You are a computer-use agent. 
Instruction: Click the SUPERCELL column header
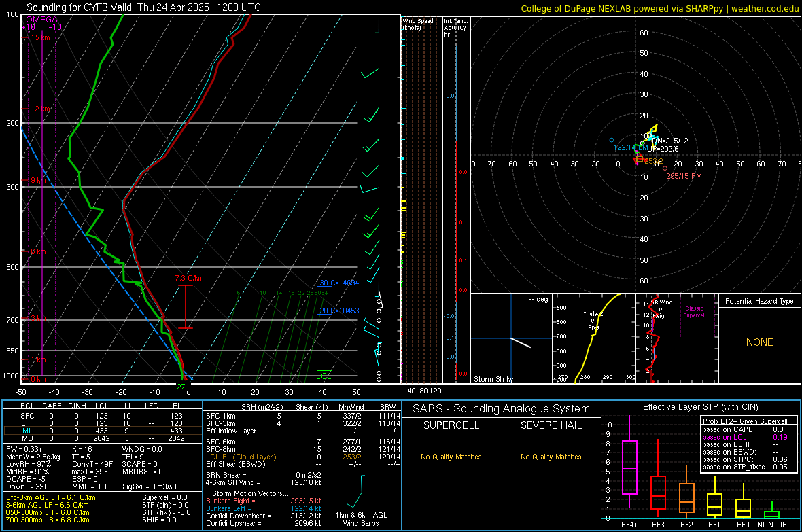click(x=451, y=425)
